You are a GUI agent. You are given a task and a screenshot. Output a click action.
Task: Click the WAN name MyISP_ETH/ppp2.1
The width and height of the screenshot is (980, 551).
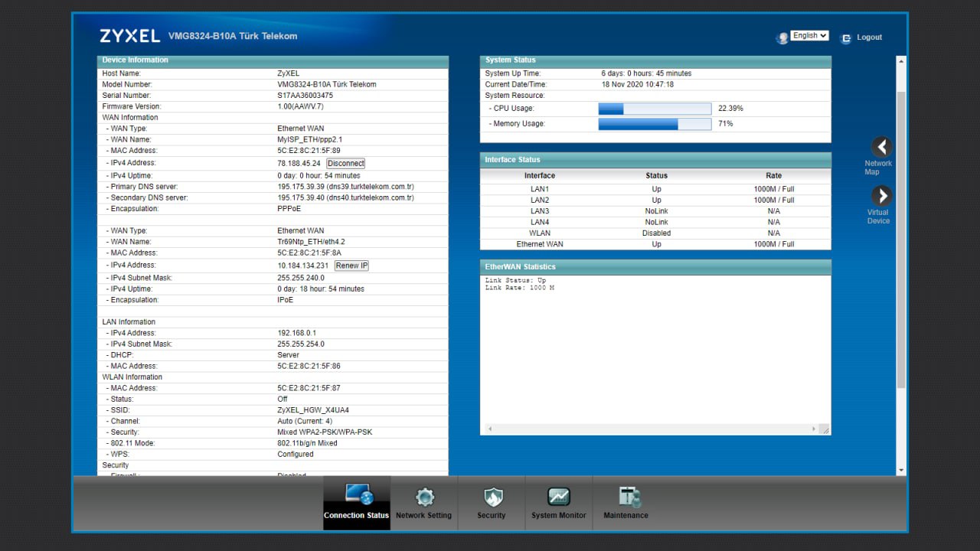click(309, 139)
